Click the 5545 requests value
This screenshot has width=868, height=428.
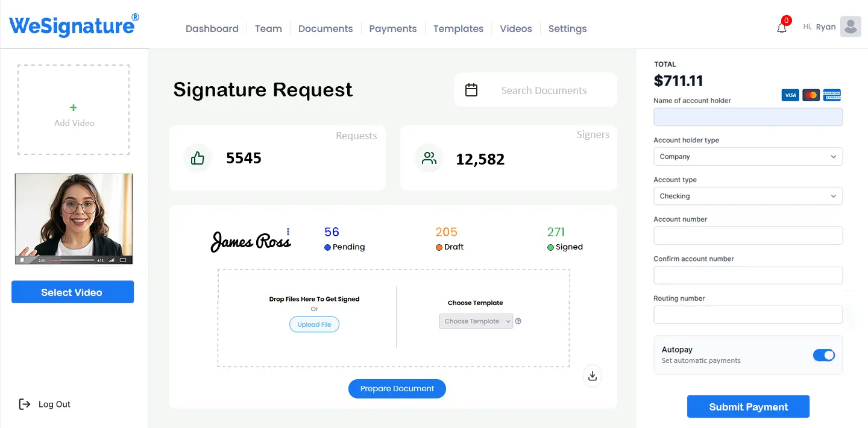point(244,158)
